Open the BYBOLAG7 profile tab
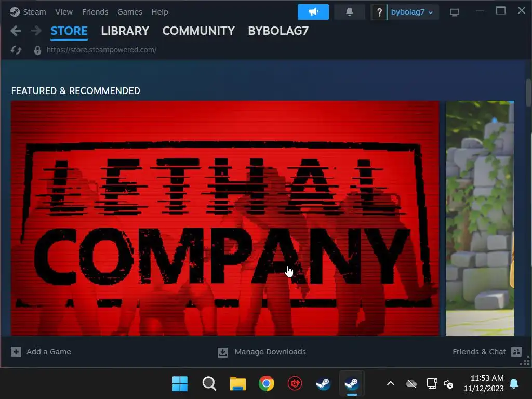Image resolution: width=532 pixels, height=399 pixels. [x=278, y=31]
